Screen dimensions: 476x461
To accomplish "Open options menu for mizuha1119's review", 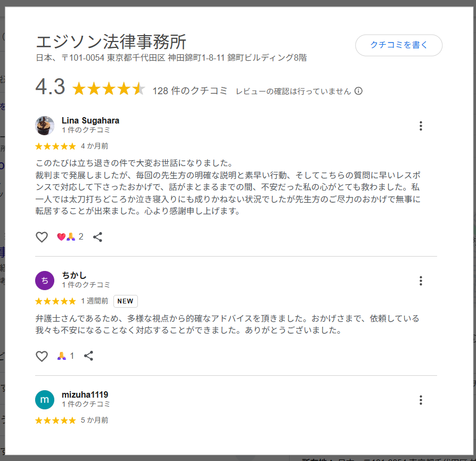I will tap(421, 400).
